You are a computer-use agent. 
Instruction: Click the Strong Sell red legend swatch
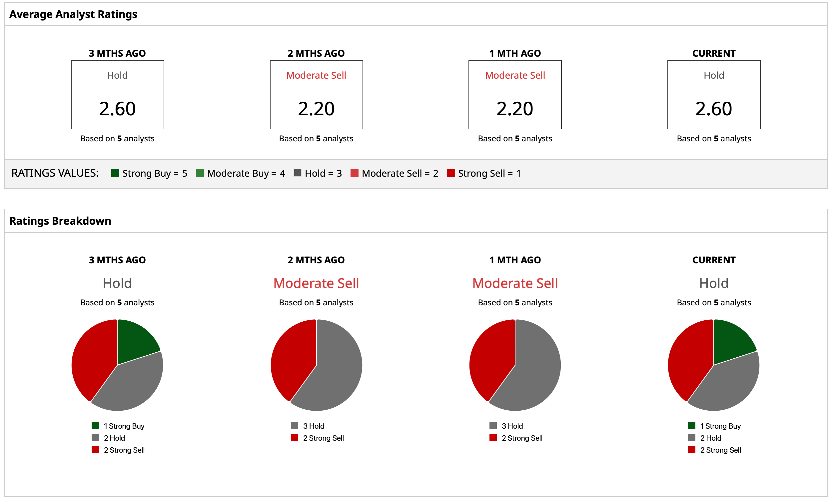click(x=451, y=173)
